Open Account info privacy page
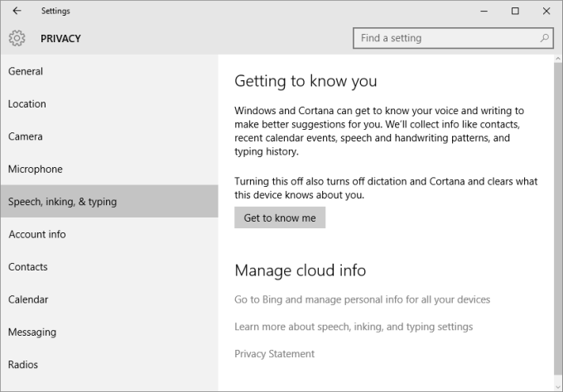This screenshot has width=563, height=392. tap(37, 234)
